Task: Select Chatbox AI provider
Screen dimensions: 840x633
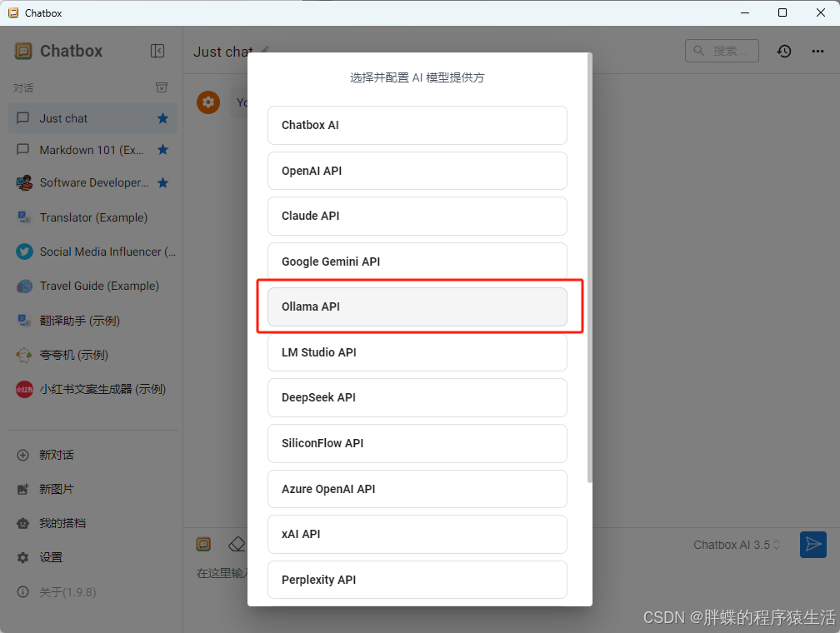Action: (x=417, y=125)
